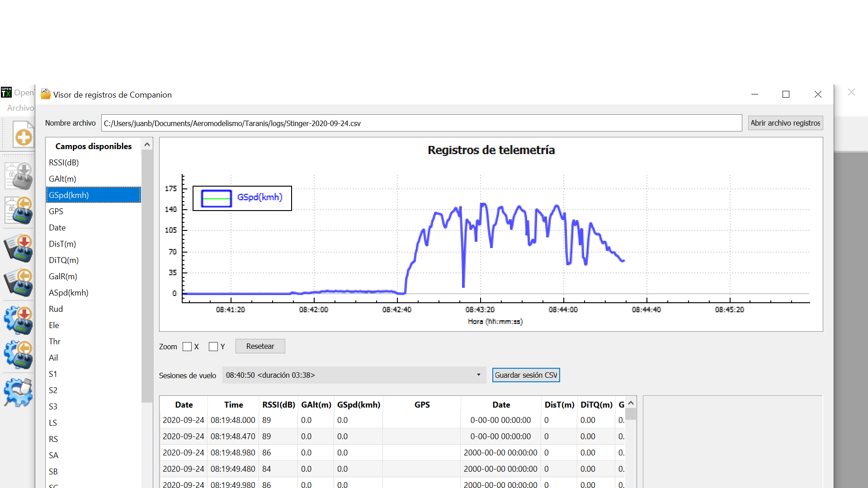The width and height of the screenshot is (868, 488).
Task: Click the Resetear button
Action: [260, 346]
